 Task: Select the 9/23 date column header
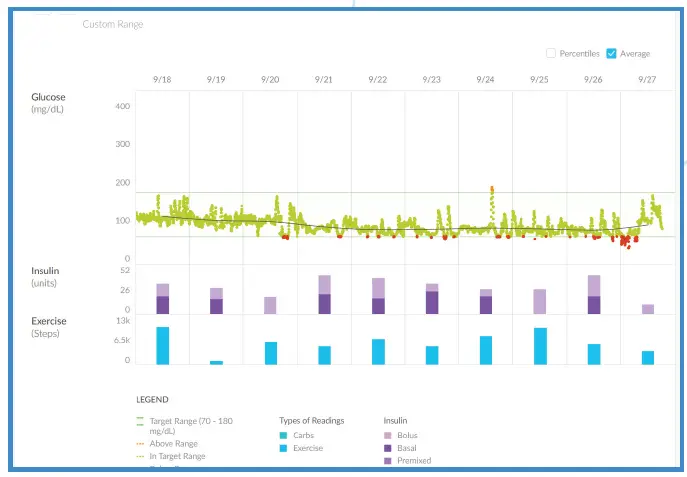pyautogui.click(x=432, y=80)
